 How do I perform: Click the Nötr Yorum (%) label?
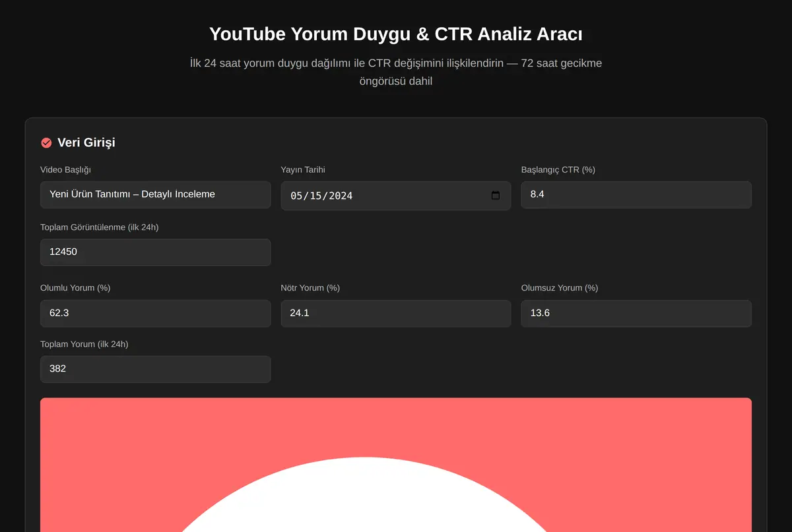310,288
